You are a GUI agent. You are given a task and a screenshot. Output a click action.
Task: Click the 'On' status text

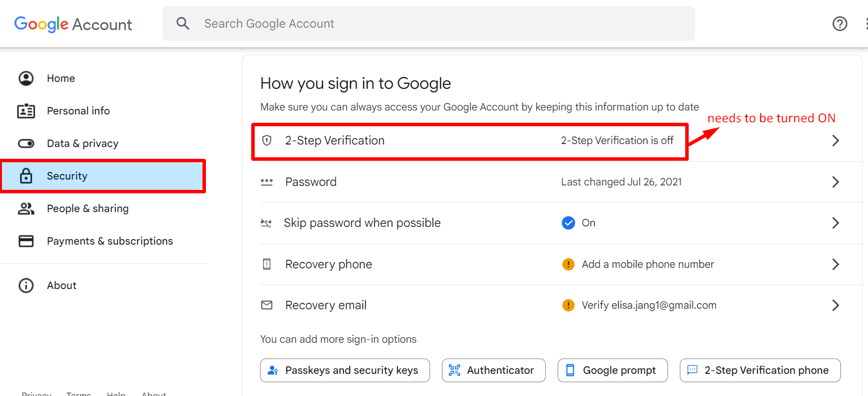point(589,223)
